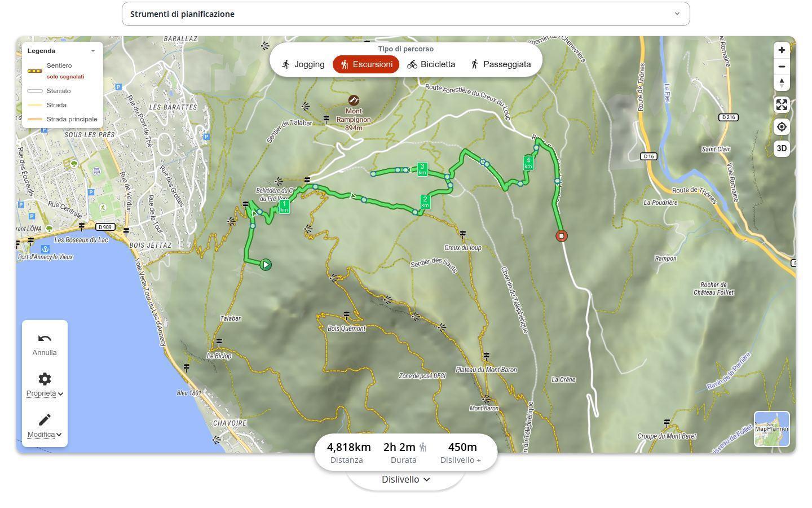The width and height of the screenshot is (812, 508).
Task: Locate my position on map
Action: coord(782,126)
